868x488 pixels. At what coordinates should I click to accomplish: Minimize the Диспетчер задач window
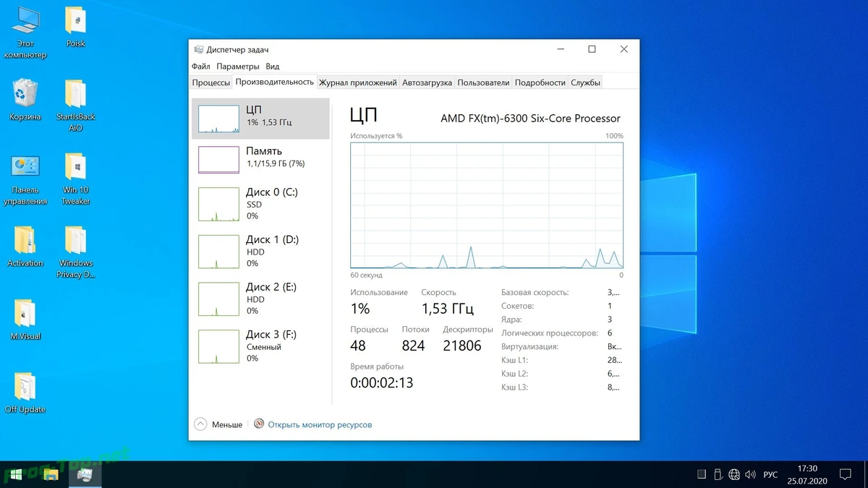(561, 49)
